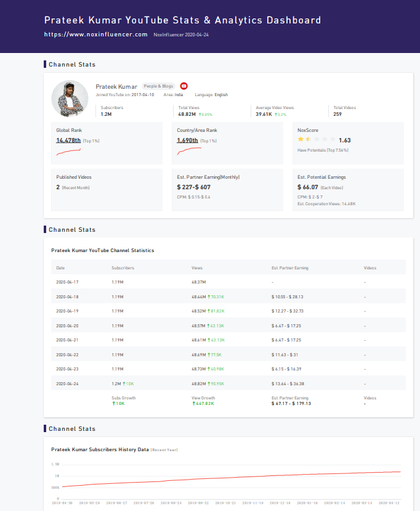420x511 pixels.
Task: Click the 70.31K view increase on 2020-04-18
Action: click(216, 297)
